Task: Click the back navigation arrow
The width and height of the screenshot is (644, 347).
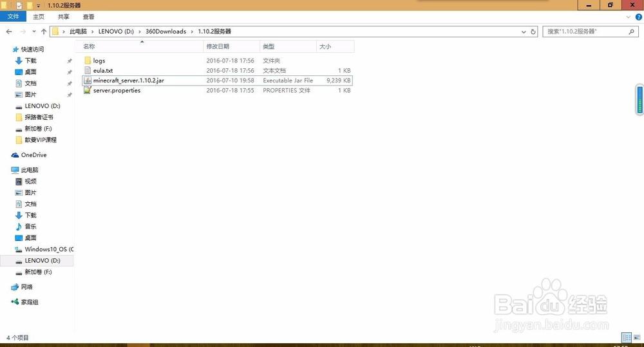Action: pos(10,31)
